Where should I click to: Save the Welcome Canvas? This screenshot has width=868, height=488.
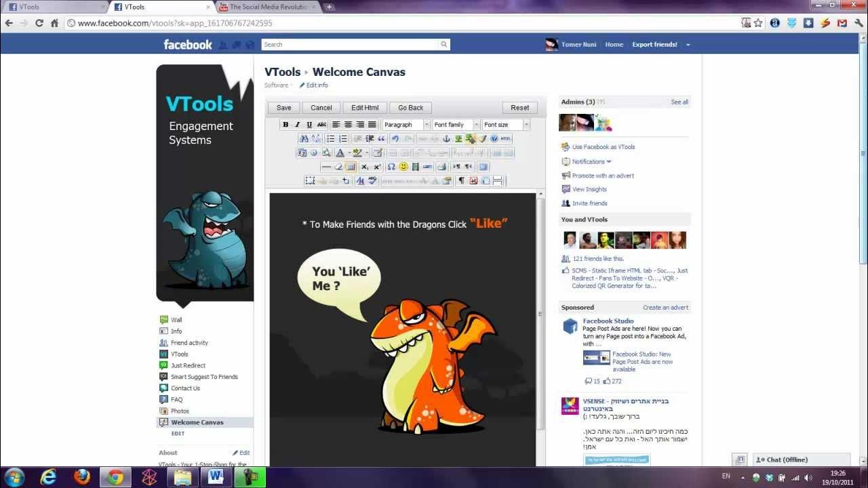point(284,108)
